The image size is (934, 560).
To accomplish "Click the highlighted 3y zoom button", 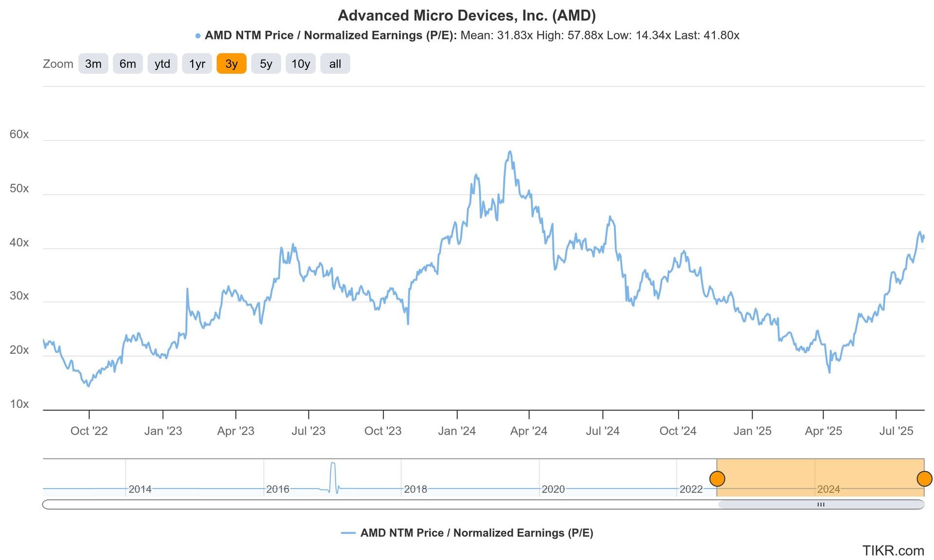I will coord(232,64).
